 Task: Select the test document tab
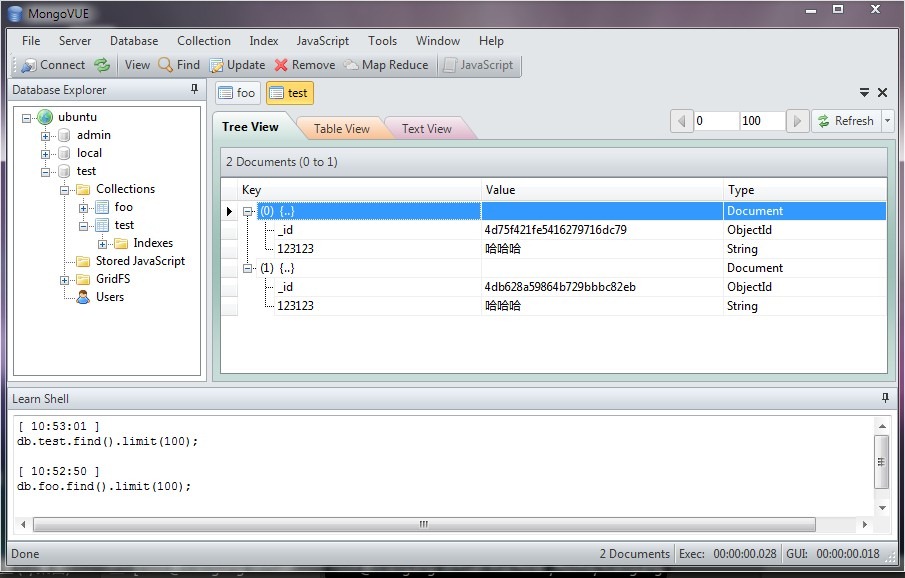290,93
